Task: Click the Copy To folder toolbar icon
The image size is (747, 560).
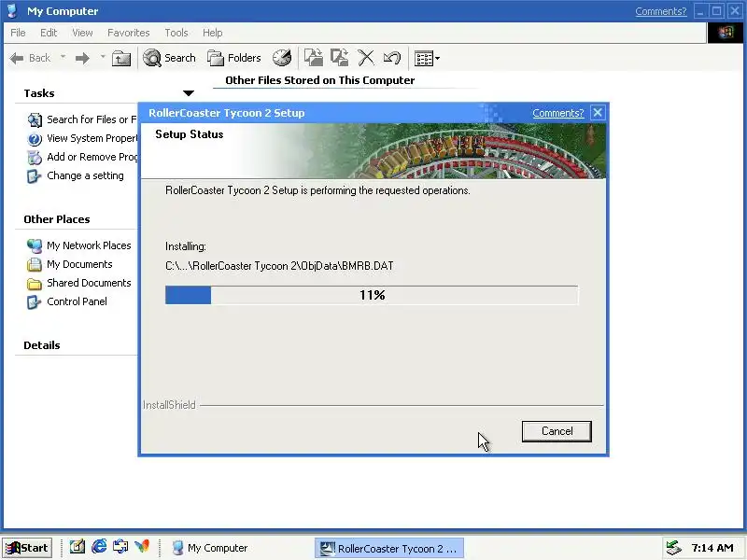Action: 340,58
